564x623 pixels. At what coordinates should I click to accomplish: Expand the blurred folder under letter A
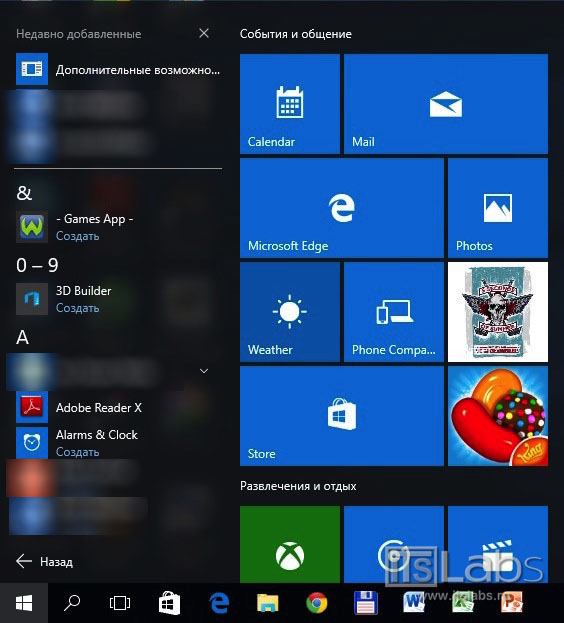pyautogui.click(x=204, y=371)
